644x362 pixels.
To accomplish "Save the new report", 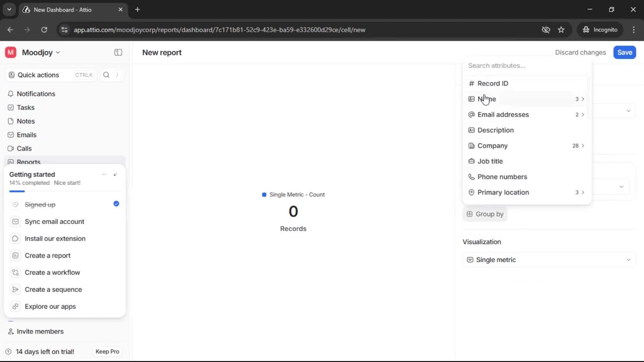I will click(x=624, y=52).
